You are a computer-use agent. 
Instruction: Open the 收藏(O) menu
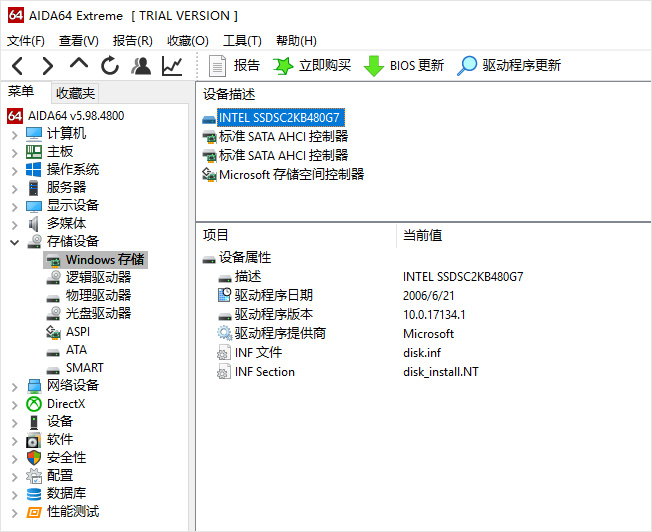pyautogui.click(x=188, y=41)
